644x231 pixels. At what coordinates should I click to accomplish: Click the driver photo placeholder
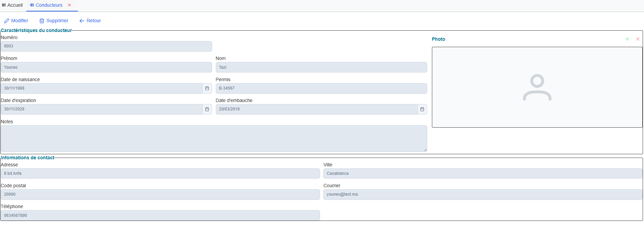537,87
